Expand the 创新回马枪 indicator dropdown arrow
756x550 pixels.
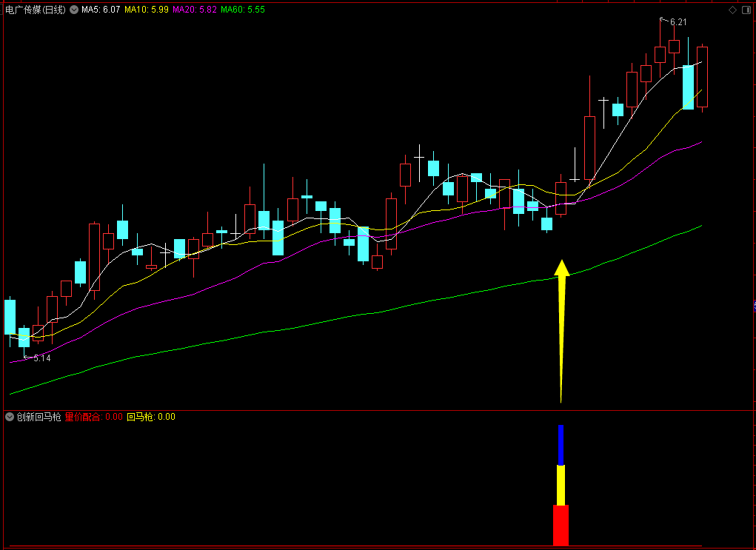(x=9, y=417)
